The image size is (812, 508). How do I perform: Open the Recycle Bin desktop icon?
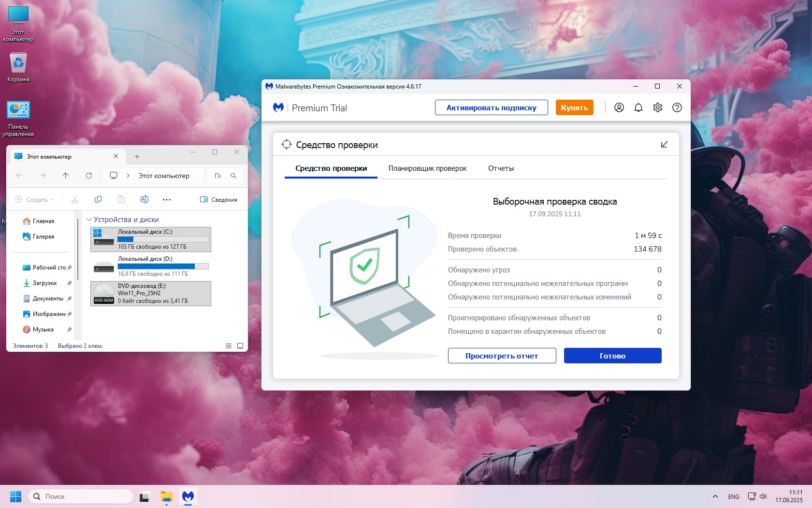point(18,67)
